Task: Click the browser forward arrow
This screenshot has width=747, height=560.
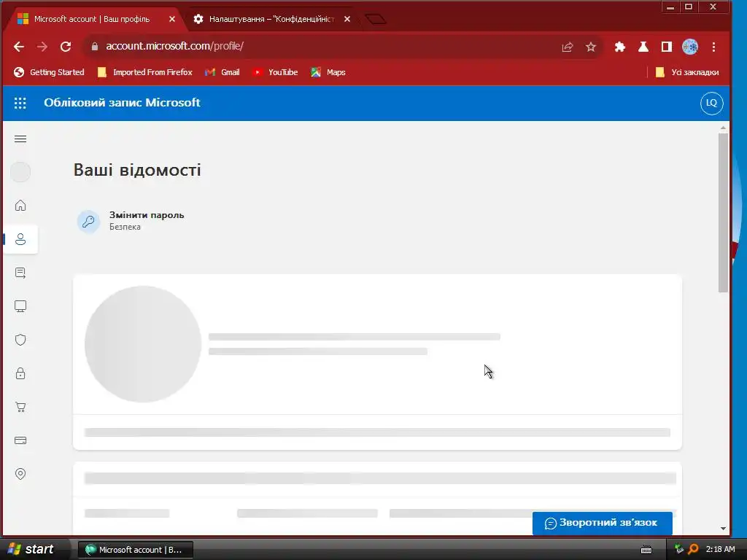Action: [42, 47]
